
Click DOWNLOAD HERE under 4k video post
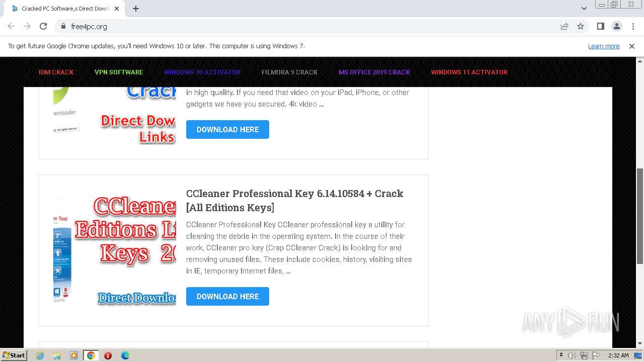227,129
